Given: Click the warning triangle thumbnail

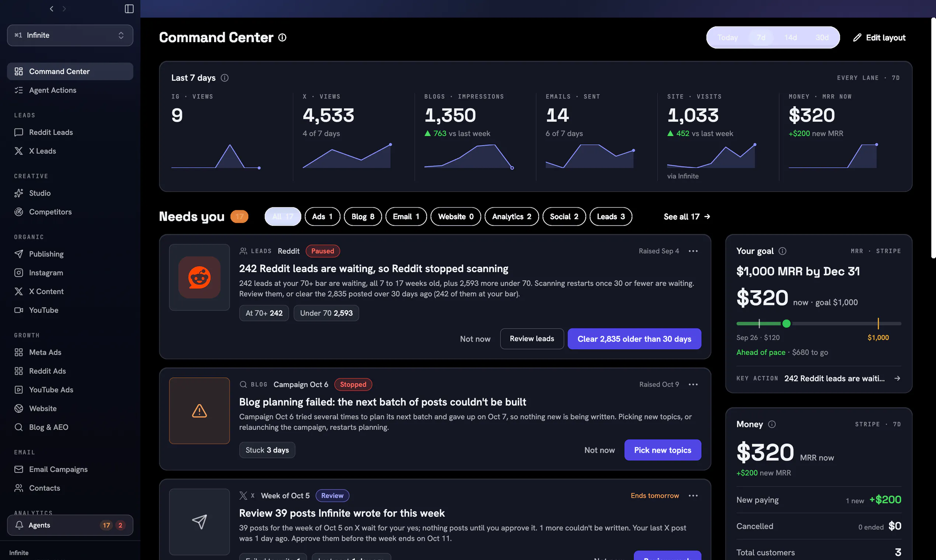Looking at the screenshot, I should pyautogui.click(x=199, y=410).
